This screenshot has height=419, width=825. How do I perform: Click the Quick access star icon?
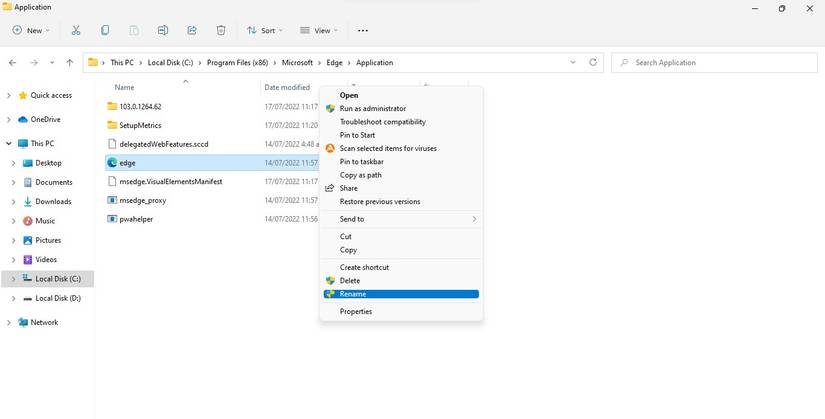point(23,95)
